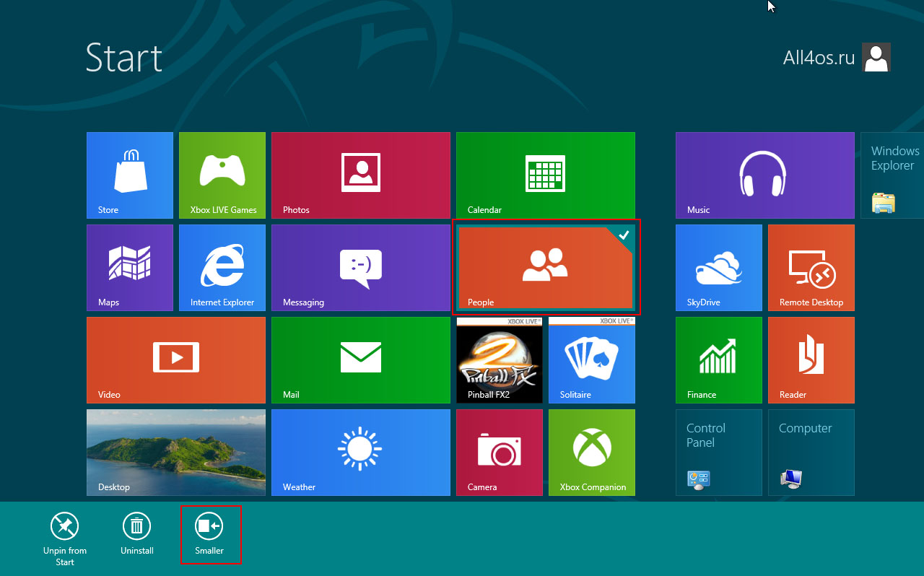924x576 pixels.
Task: Open the Weather tile
Action: coord(361,453)
